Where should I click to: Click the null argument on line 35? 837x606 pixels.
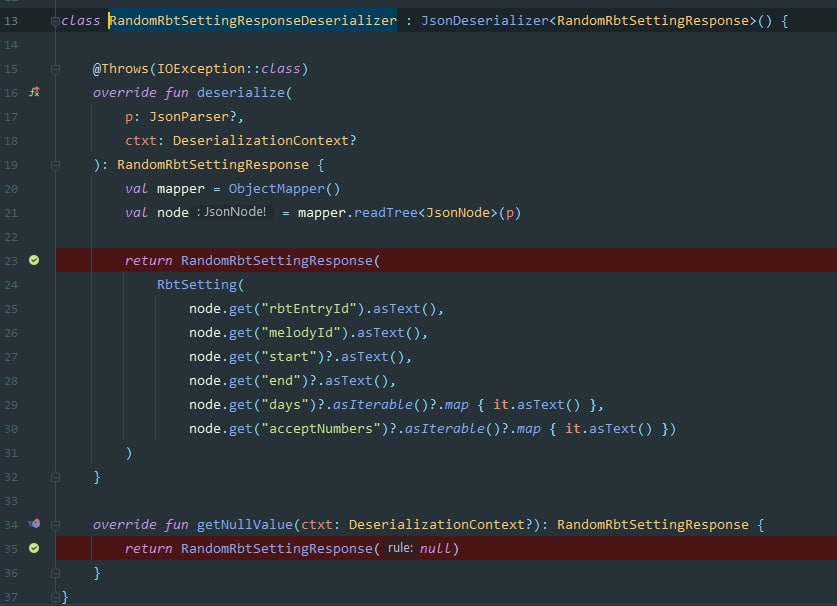point(436,549)
